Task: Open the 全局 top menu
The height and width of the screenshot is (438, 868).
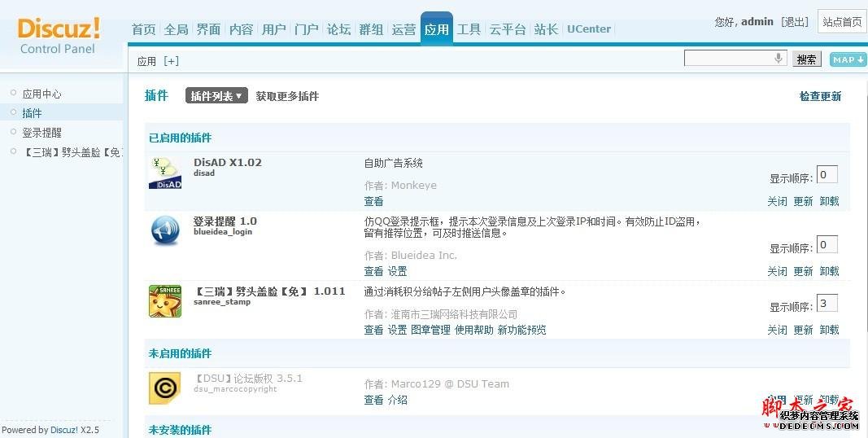Action: [177, 29]
